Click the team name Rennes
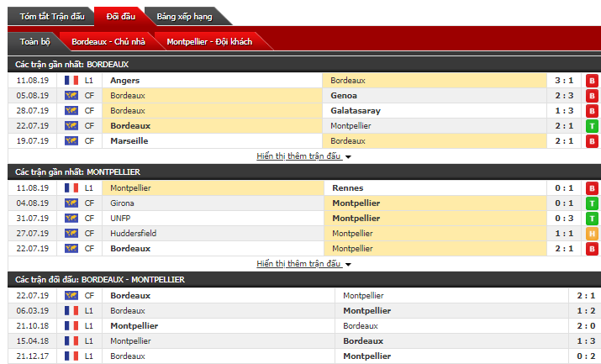The image size is (601, 364). (348, 188)
